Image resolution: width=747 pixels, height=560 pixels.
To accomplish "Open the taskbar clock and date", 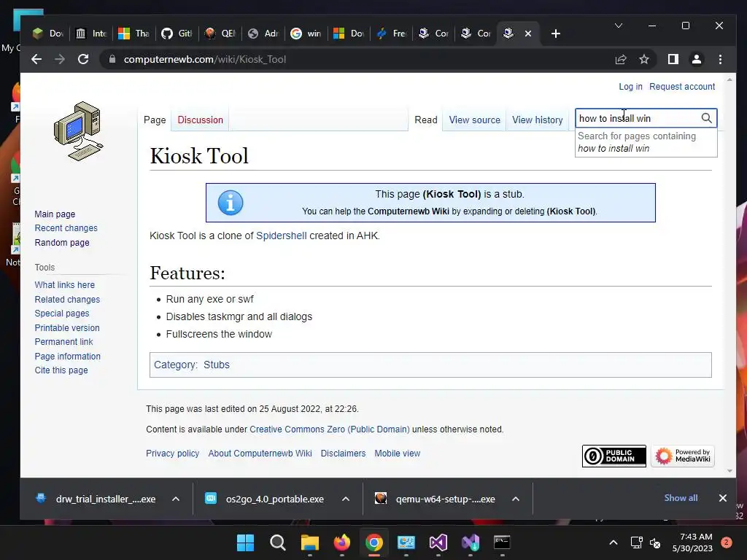I will (692, 542).
